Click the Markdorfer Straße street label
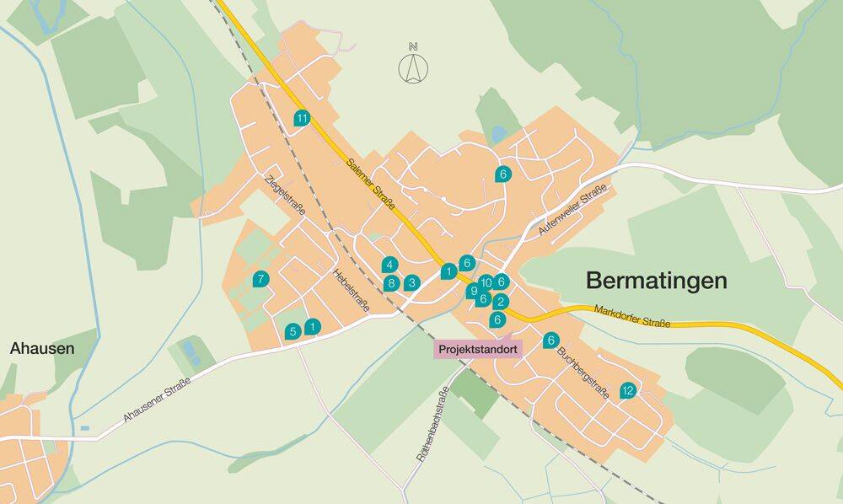The image size is (843, 504). [632, 317]
